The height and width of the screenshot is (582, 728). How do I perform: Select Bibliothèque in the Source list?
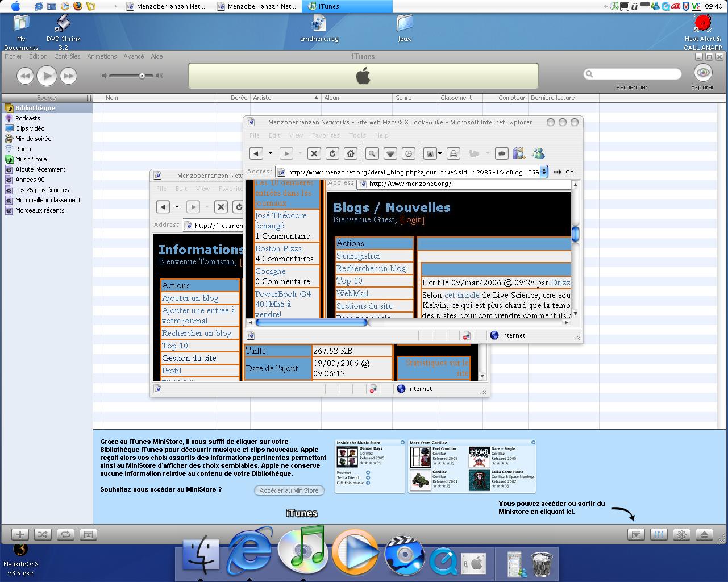tap(47, 108)
